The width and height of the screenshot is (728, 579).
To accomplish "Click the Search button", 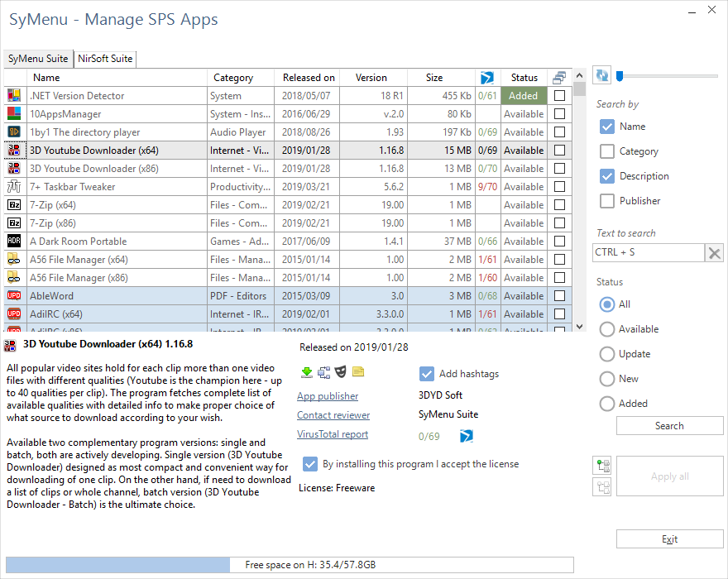I will click(669, 426).
